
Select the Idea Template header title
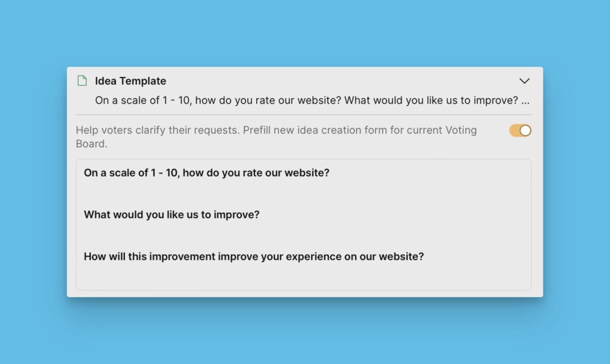[130, 80]
